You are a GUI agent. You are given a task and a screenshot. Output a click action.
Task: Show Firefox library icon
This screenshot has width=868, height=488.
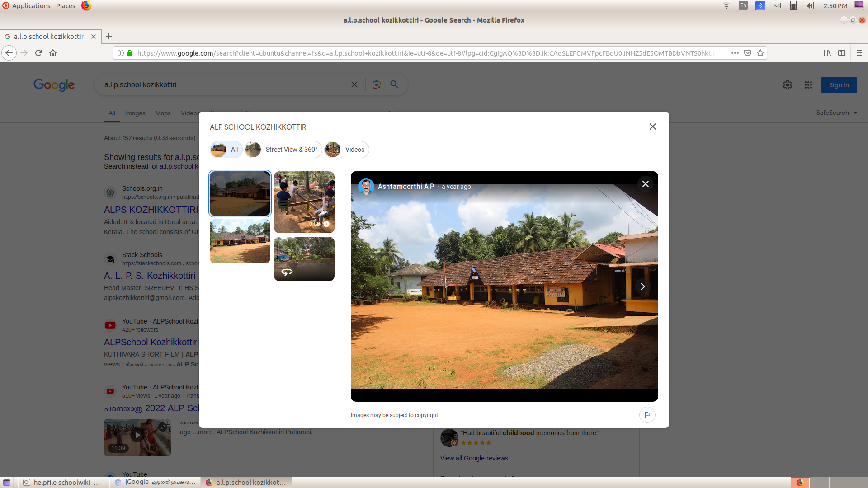coord(827,53)
